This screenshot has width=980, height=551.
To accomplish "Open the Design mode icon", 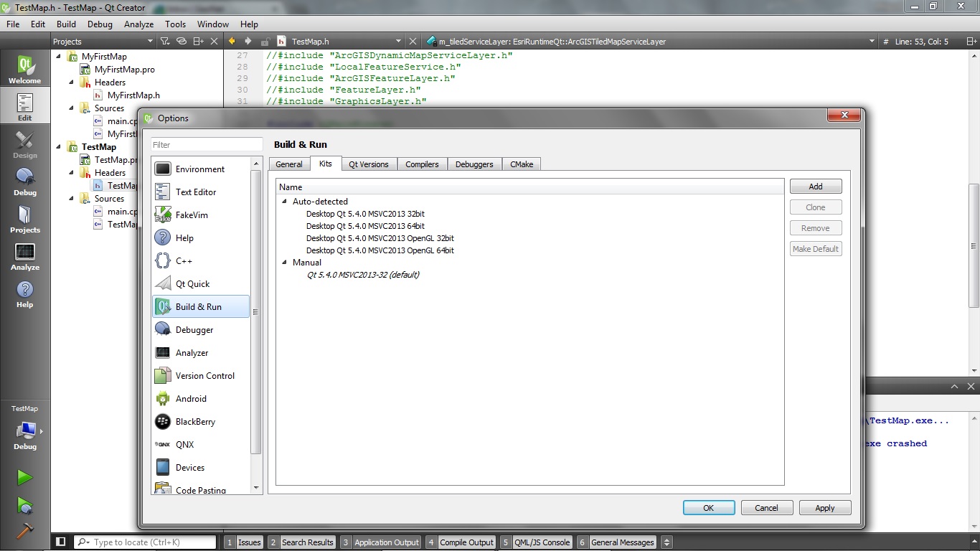I will (x=25, y=143).
